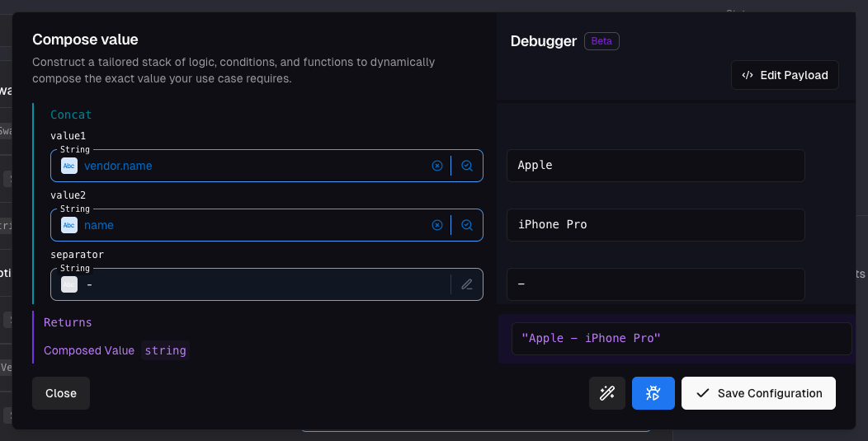The width and height of the screenshot is (868, 441).
Task: Select the iPhone Pro debugger value box
Action: 655,225
